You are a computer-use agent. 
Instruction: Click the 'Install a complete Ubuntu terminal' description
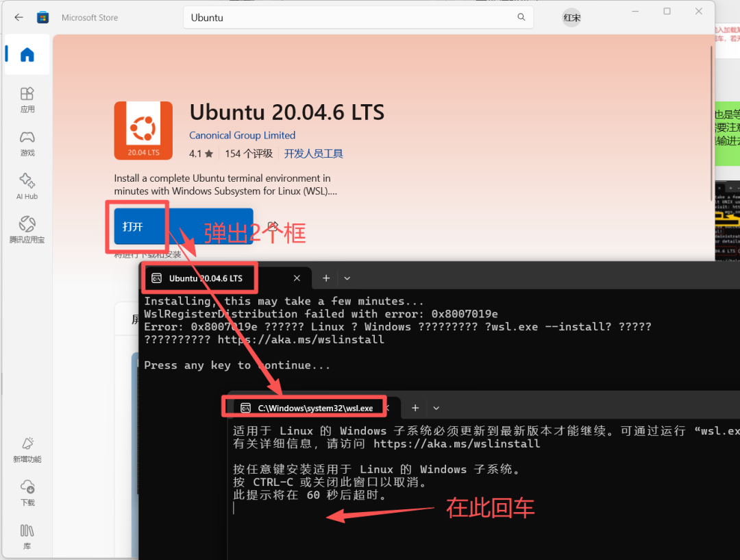[225, 184]
